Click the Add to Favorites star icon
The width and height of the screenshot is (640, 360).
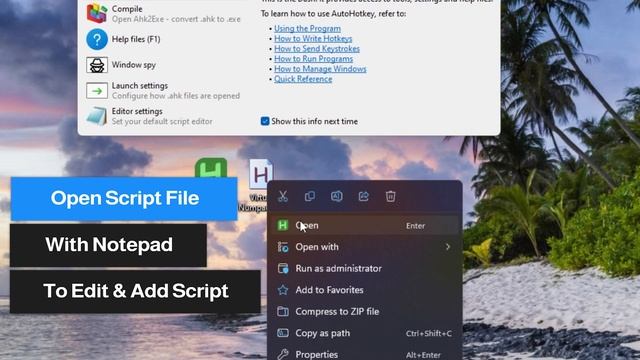point(283,290)
